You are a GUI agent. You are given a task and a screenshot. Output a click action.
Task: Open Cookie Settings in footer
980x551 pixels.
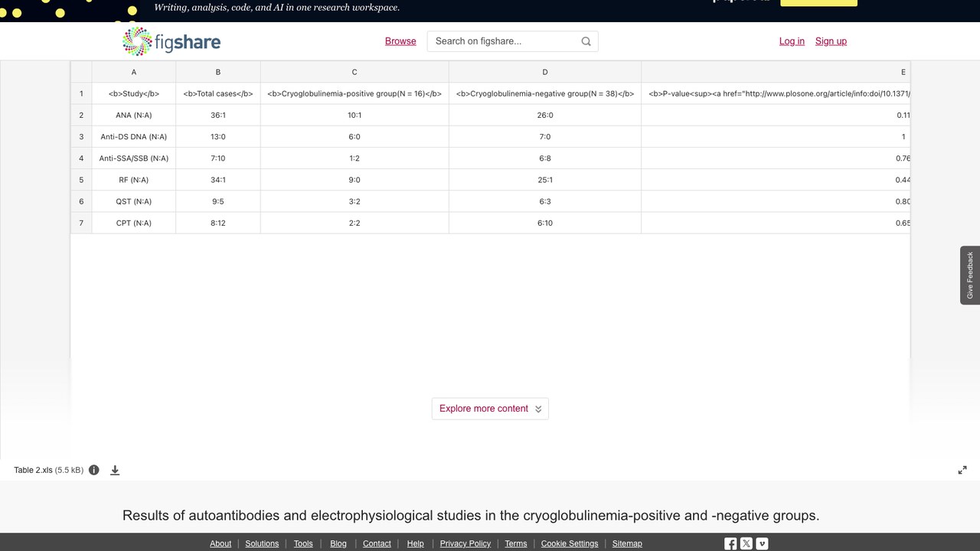570,543
